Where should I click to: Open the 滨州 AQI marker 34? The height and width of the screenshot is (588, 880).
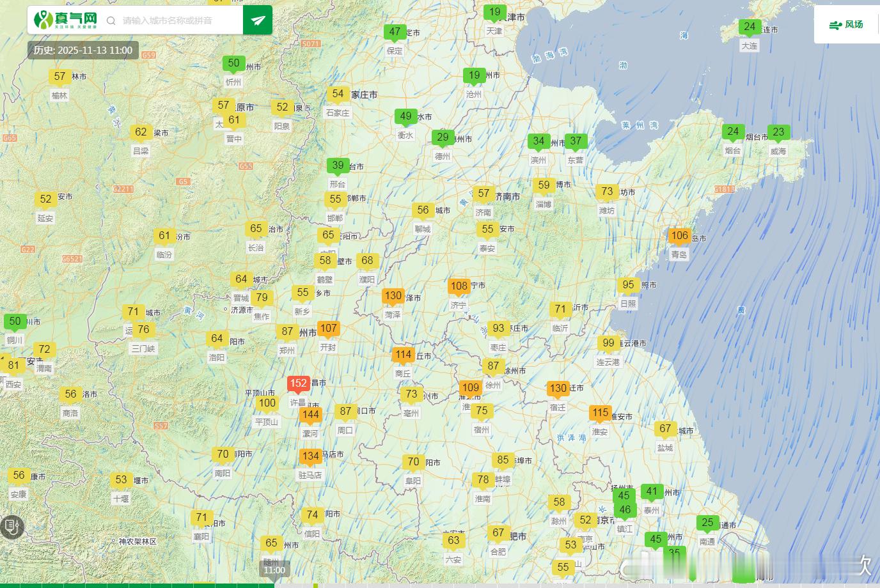click(539, 141)
